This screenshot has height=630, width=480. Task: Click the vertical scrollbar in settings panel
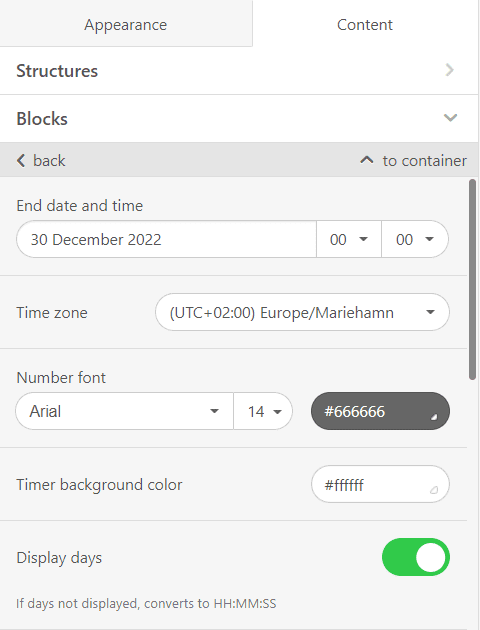(x=472, y=279)
